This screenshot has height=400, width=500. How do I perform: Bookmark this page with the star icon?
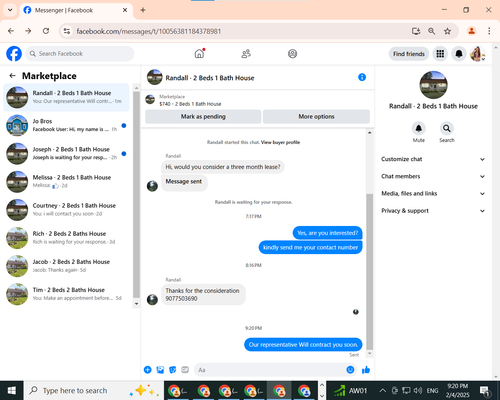(x=447, y=31)
